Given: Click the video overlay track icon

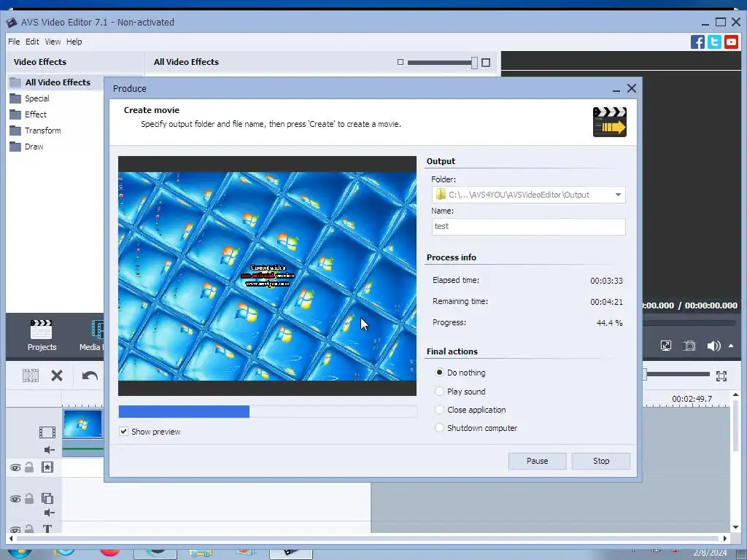Looking at the screenshot, I should [x=47, y=499].
